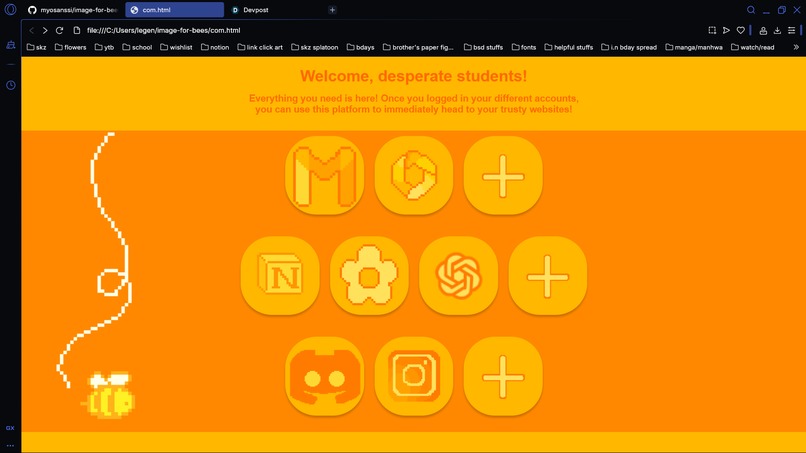
Task: Open the fonts bookmark folder
Action: click(524, 47)
